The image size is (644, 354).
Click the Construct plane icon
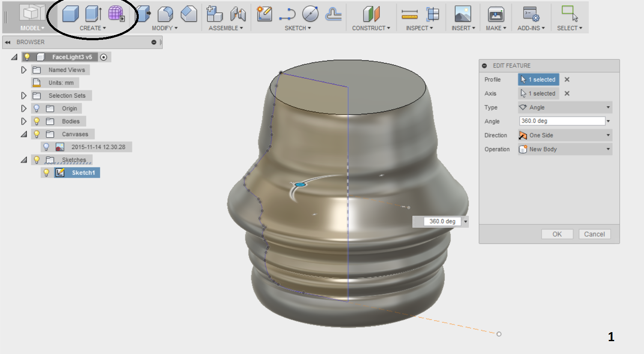(371, 14)
